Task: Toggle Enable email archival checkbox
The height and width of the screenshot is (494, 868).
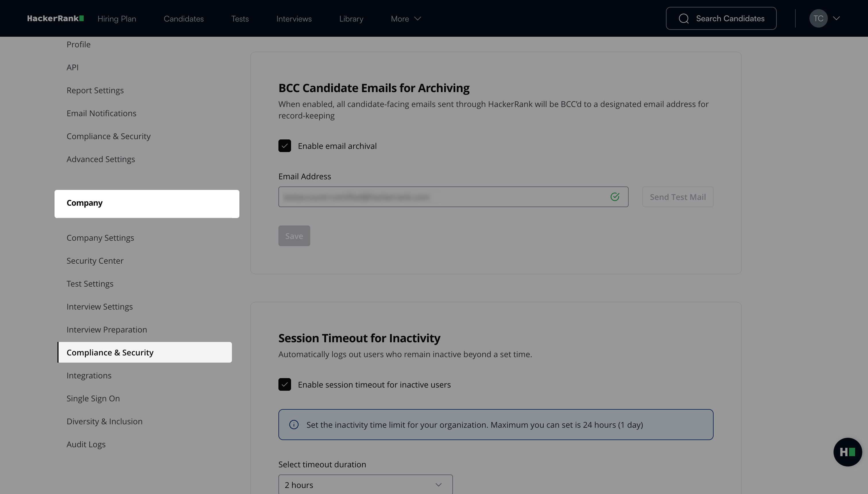Action: tap(284, 146)
